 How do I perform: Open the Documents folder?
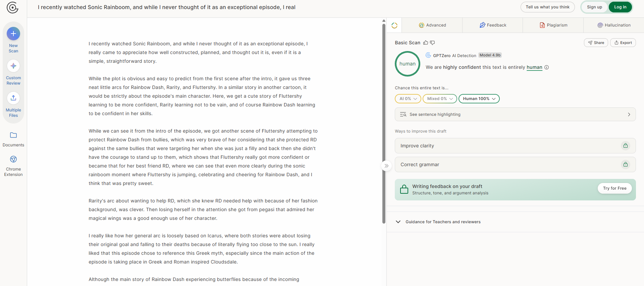13,139
